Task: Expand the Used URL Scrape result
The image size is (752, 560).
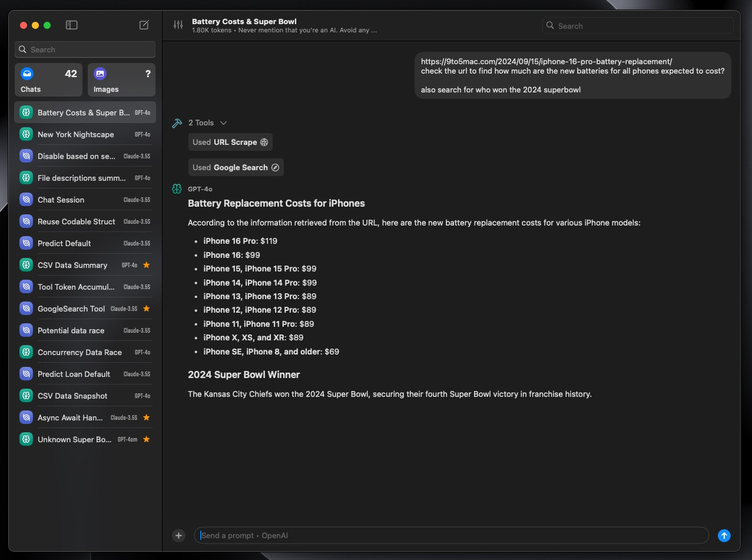Action: pyautogui.click(x=230, y=142)
